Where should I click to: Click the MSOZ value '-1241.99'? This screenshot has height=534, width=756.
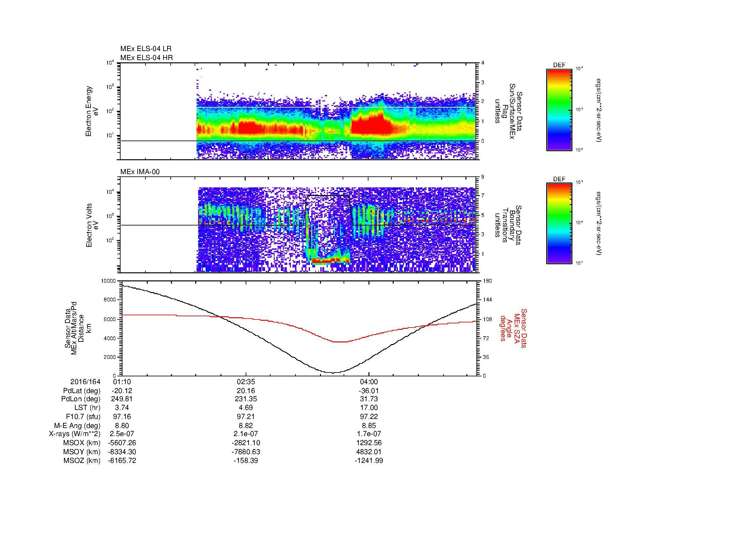point(369,461)
